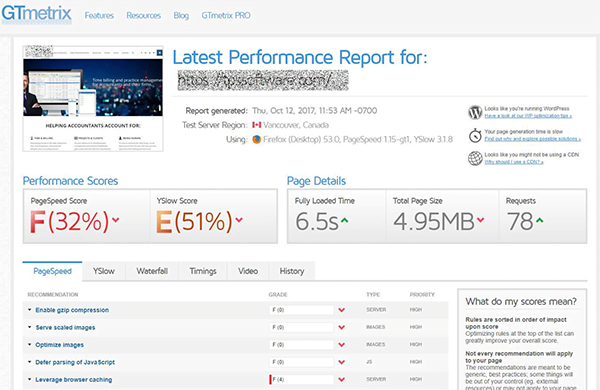This screenshot has width=600, height=390.
Task: Select the PageSpeed tab
Action: 52,271
